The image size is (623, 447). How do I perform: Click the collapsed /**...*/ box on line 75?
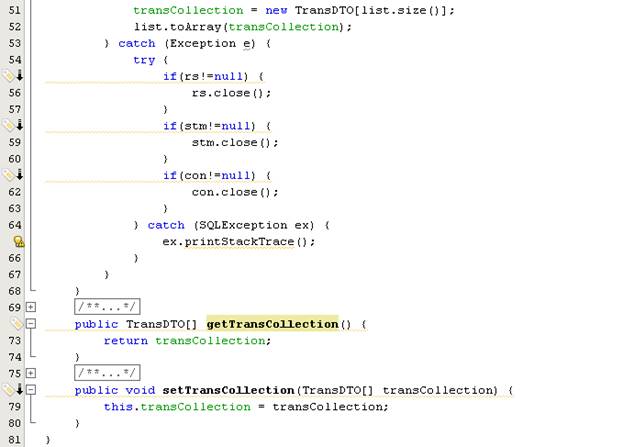pos(107,373)
